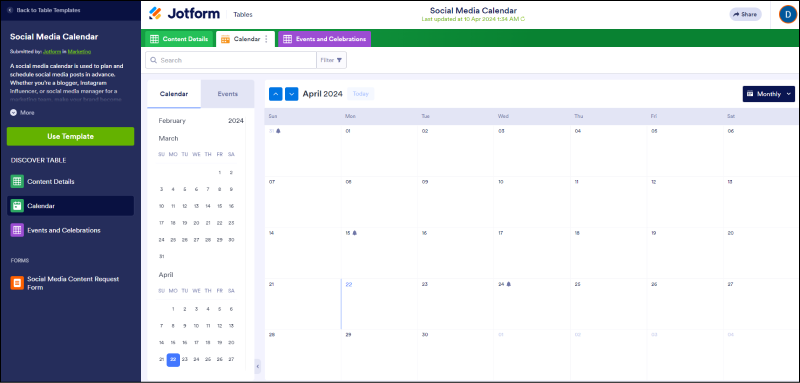This screenshot has width=800, height=383.
Task: Click April 08 cell in main calendar
Action: (379, 202)
